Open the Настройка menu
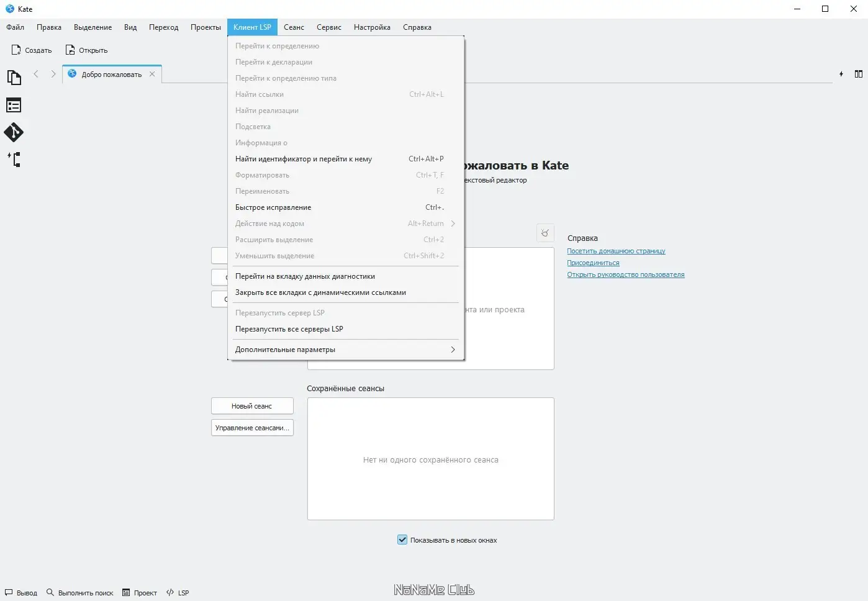Image resolution: width=868 pixels, height=601 pixels. click(x=373, y=27)
